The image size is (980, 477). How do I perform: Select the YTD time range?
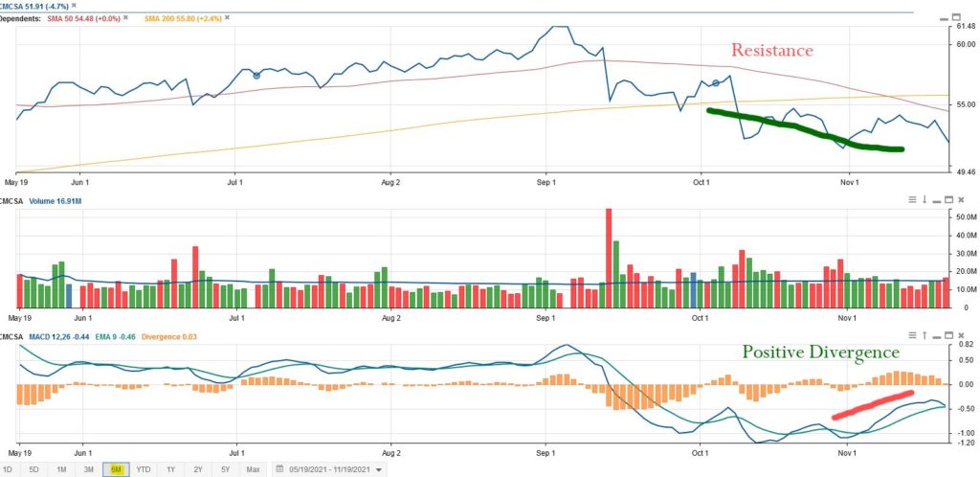point(144,469)
